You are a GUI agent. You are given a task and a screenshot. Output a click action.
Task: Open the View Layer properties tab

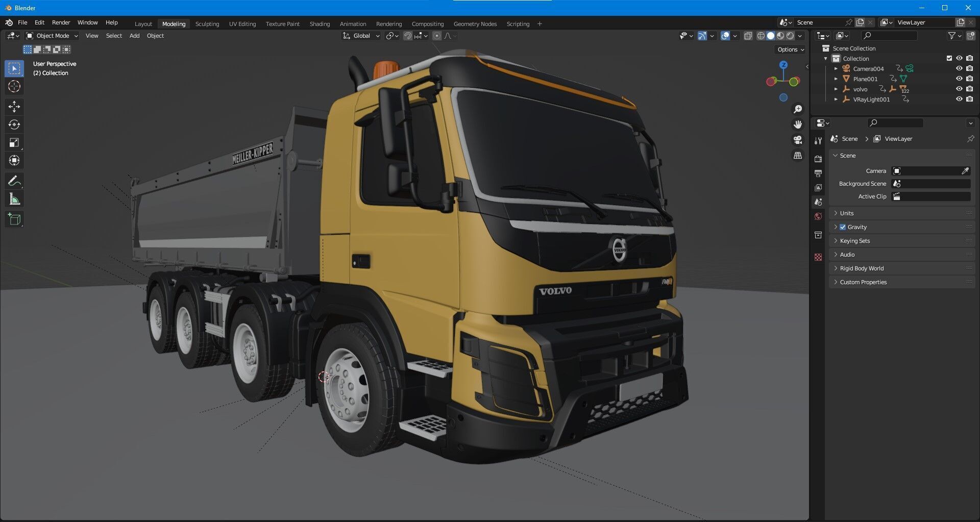coord(818,188)
